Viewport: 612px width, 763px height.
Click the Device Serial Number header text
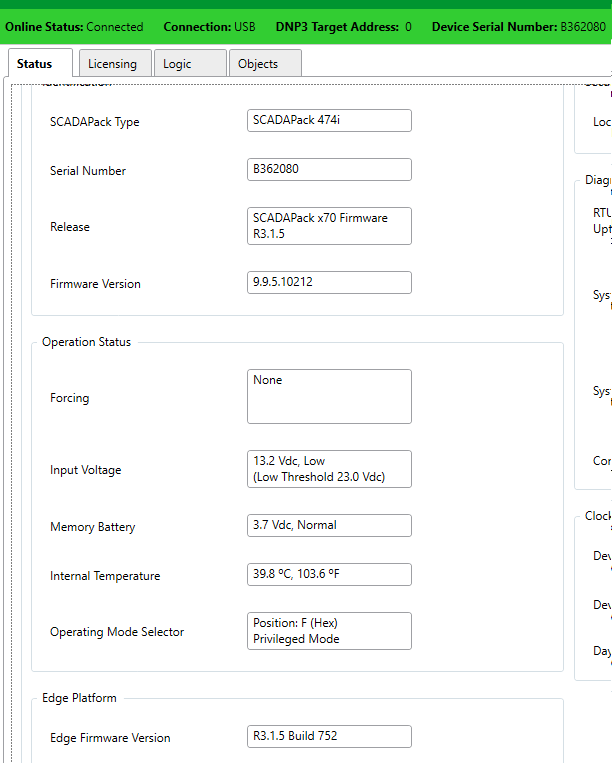click(x=519, y=27)
